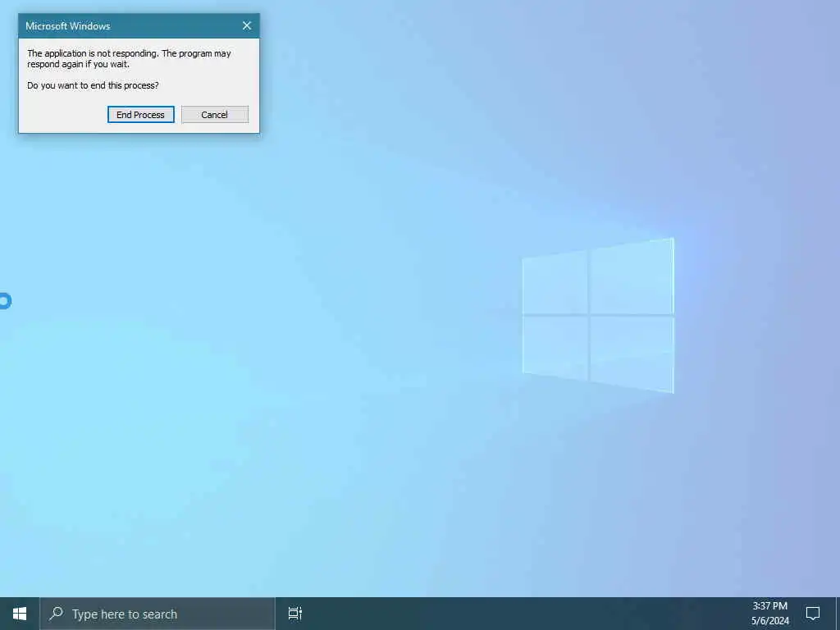The image size is (840, 630).
Task: Open the Windows Start menu
Action: [x=20, y=614]
